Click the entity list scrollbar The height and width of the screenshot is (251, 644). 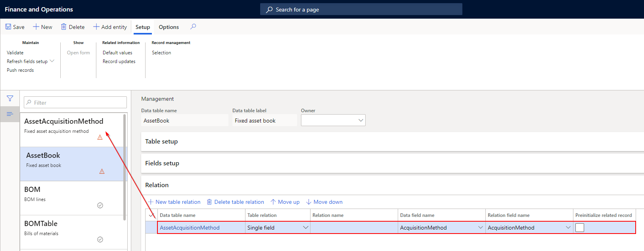pos(125,167)
